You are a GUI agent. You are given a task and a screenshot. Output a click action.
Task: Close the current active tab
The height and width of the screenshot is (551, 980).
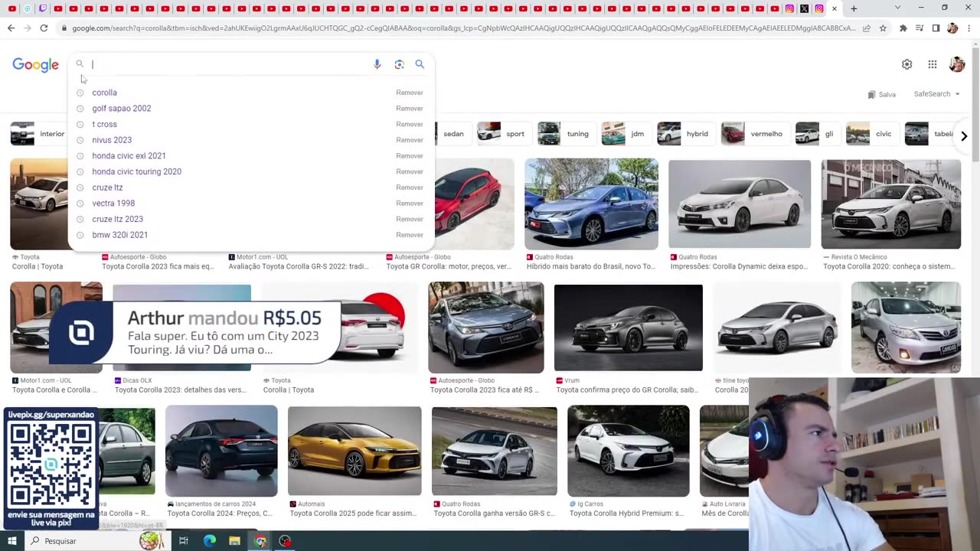835,8
